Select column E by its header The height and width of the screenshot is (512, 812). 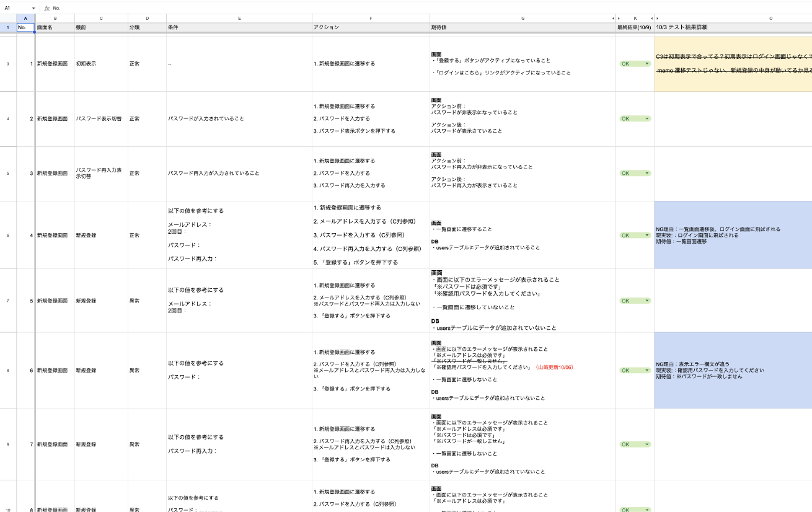coord(239,19)
